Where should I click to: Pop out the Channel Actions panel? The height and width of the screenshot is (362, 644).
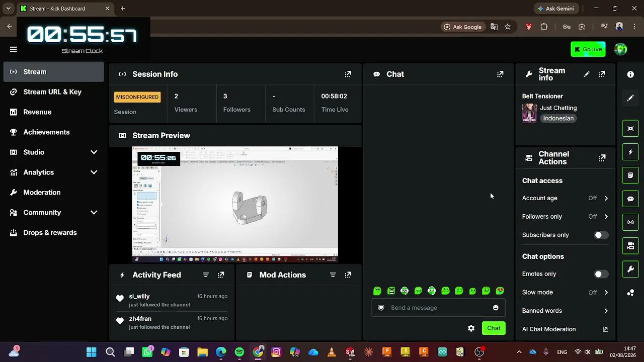[x=602, y=158]
